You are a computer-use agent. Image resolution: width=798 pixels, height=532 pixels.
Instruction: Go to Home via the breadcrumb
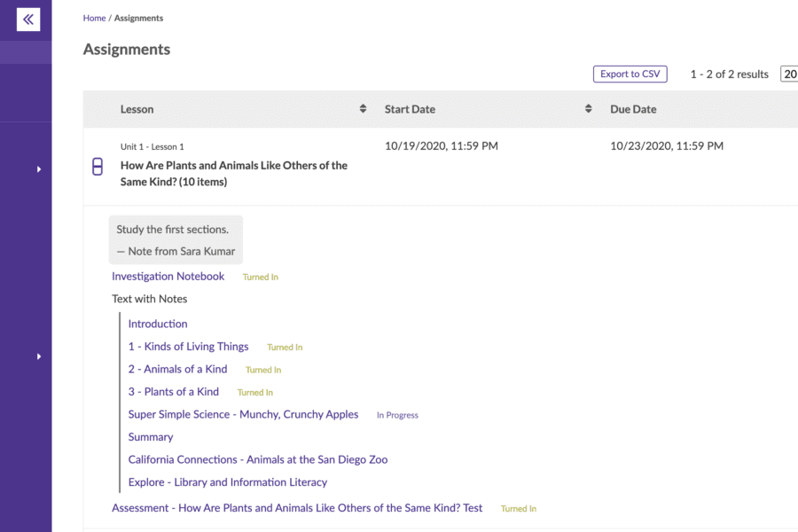[94, 18]
